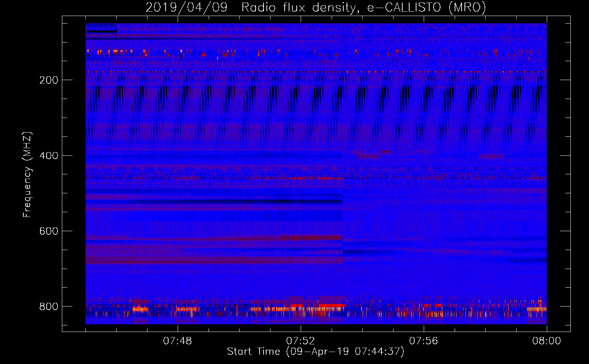Click the 08:00 time tick label
This screenshot has height=364, width=589.
(x=546, y=341)
